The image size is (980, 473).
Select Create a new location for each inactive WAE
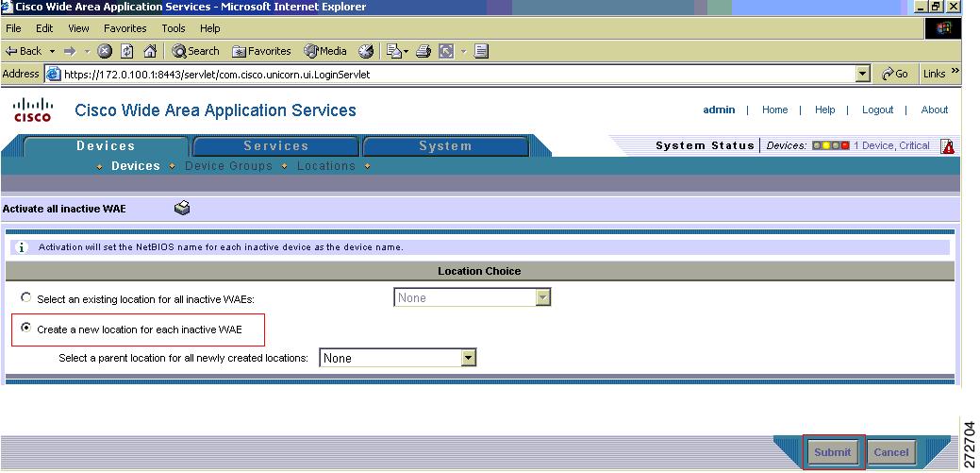coord(26,328)
